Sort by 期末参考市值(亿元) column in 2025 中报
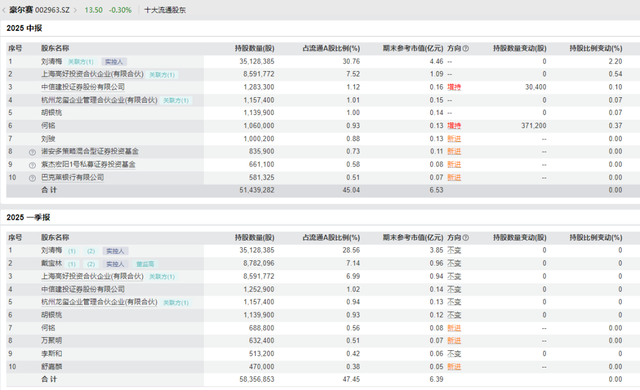Screen dimensions: 640x390 tap(413, 48)
